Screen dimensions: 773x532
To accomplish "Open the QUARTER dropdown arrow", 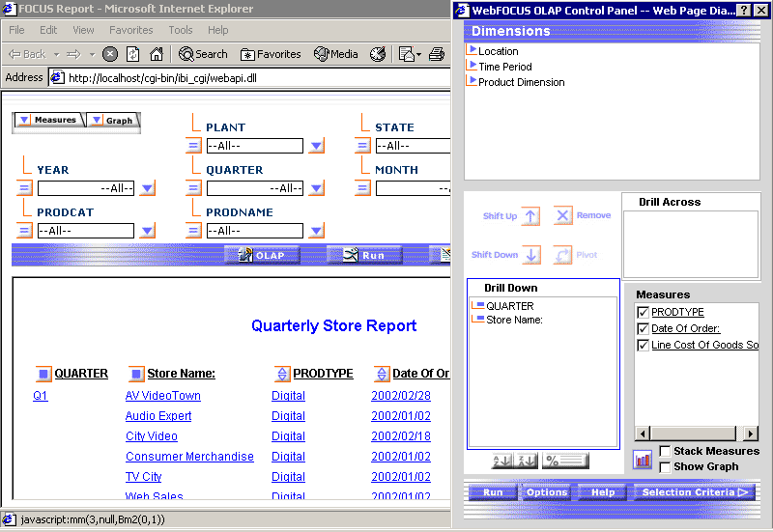I will click(x=317, y=188).
